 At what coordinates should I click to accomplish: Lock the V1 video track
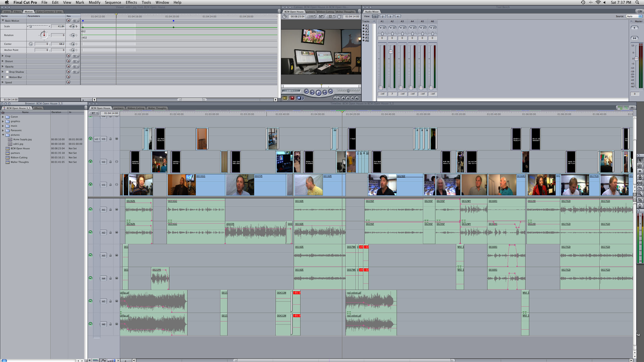coord(110,185)
